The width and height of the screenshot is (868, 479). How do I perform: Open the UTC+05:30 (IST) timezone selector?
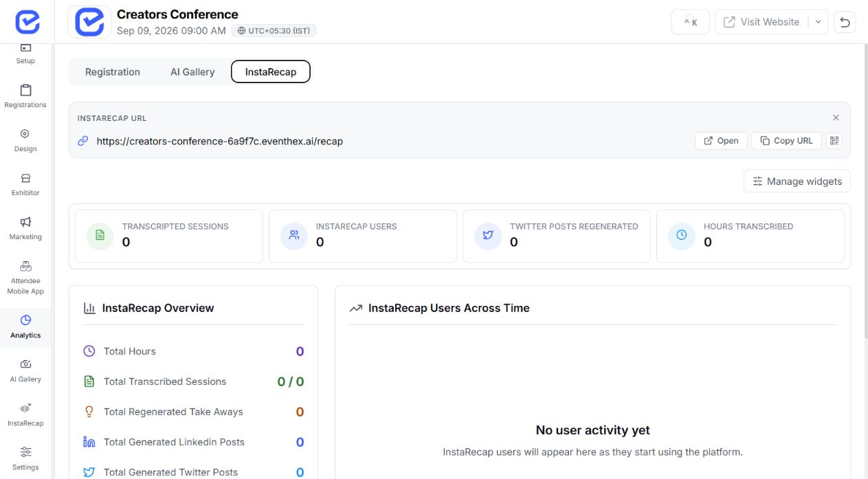click(274, 31)
